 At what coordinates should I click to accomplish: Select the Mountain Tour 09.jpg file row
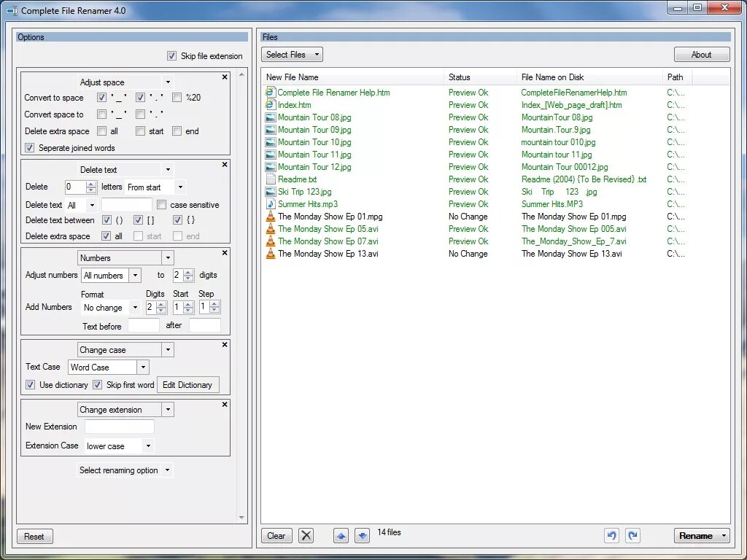(x=495, y=130)
